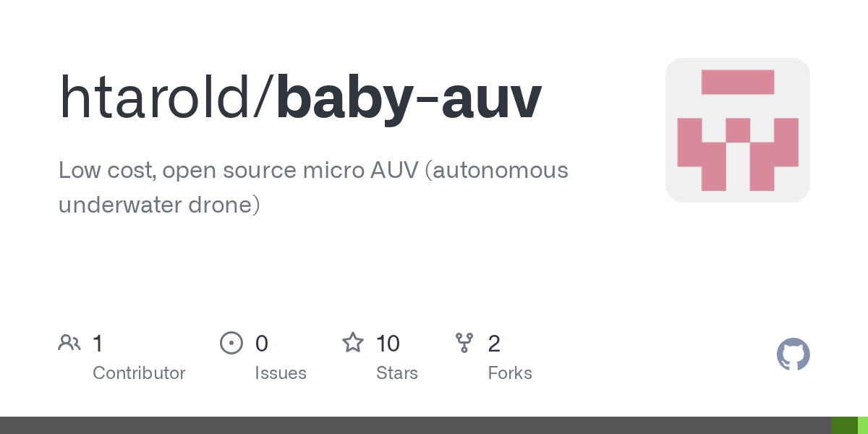The width and height of the screenshot is (868, 434).
Task: View the Forks label
Action: (x=510, y=373)
